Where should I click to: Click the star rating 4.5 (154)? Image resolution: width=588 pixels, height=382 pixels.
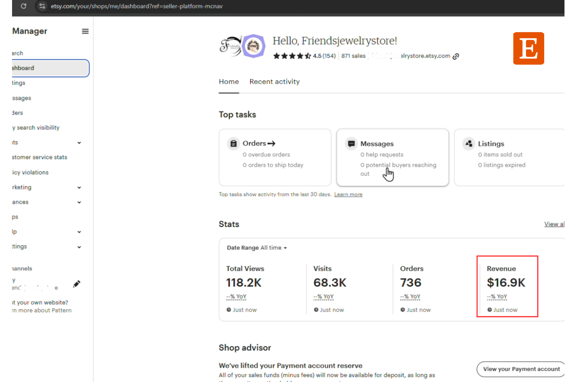tap(304, 56)
